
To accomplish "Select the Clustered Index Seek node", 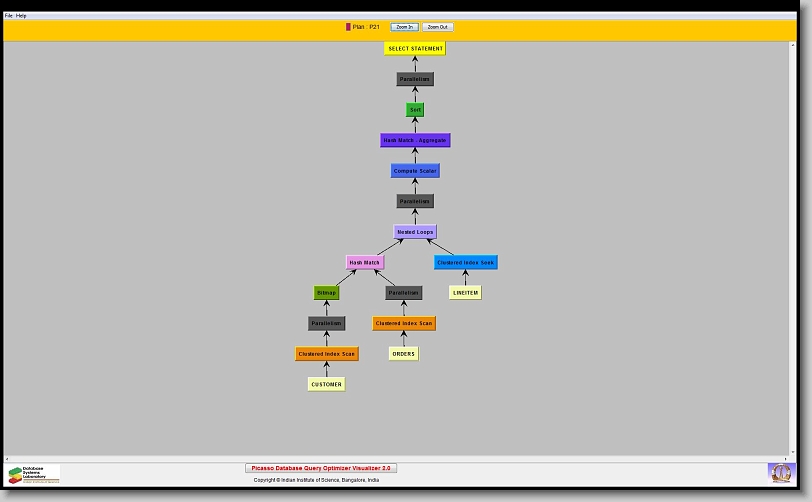I will [x=465, y=263].
